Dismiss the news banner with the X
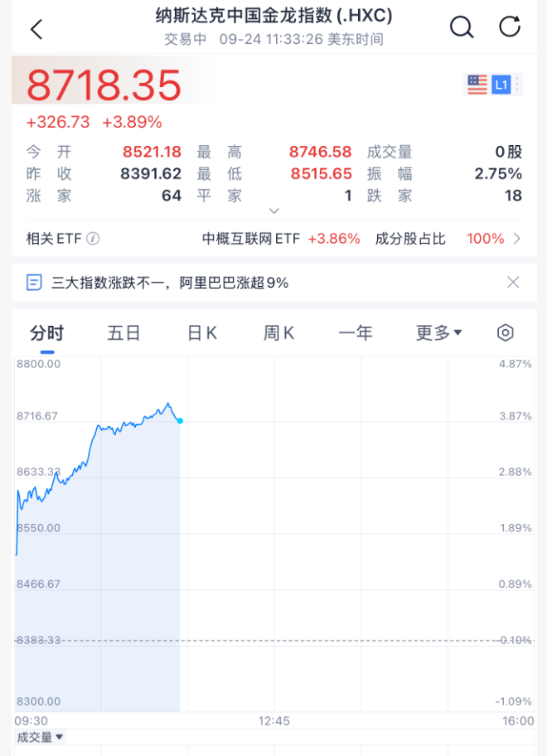Viewport: 547px width, 756px height. point(513,282)
